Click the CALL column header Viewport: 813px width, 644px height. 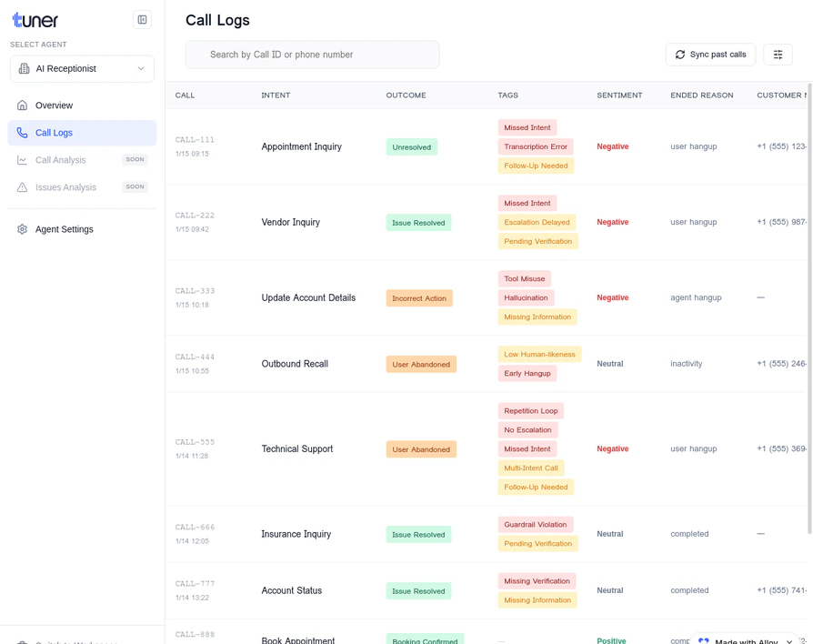click(x=186, y=96)
